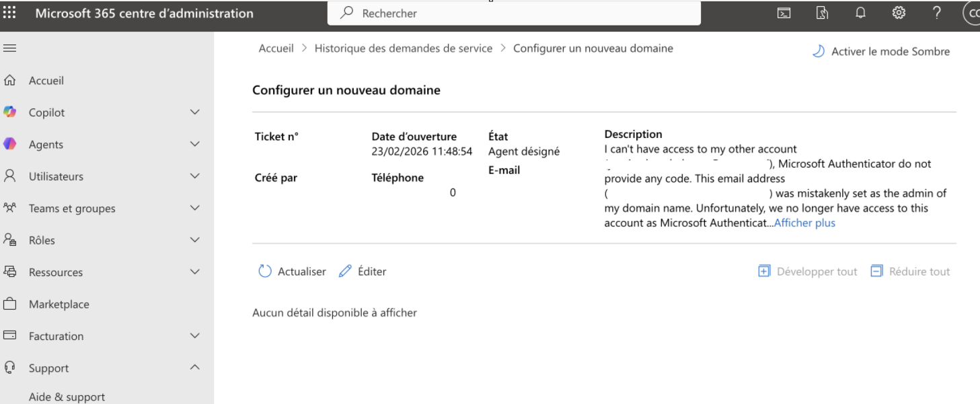
Task: Click the Téléphone value 0
Action: click(453, 193)
